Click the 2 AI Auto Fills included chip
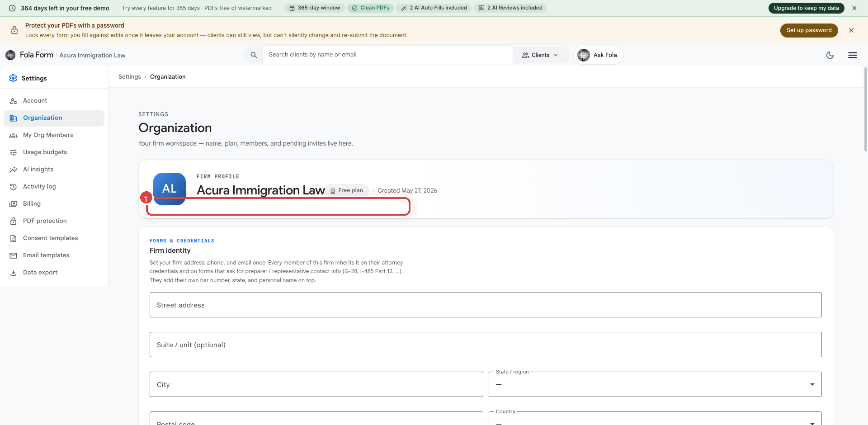The image size is (868, 425). coord(434,8)
